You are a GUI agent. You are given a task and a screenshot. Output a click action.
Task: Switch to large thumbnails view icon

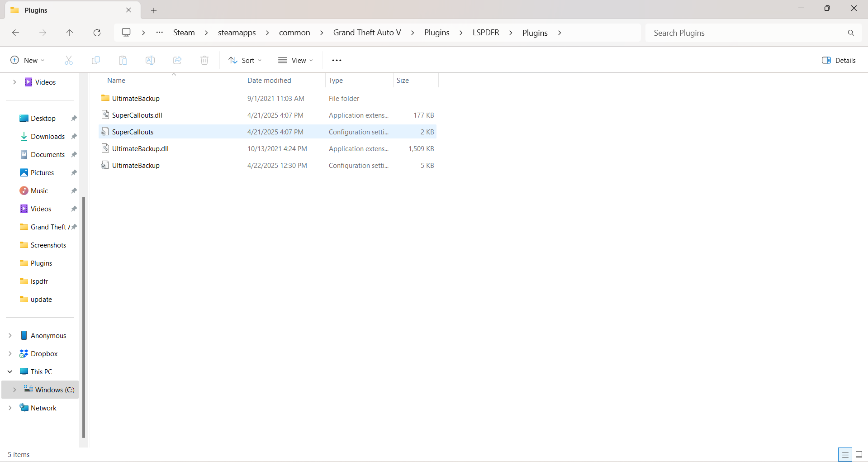click(859, 454)
